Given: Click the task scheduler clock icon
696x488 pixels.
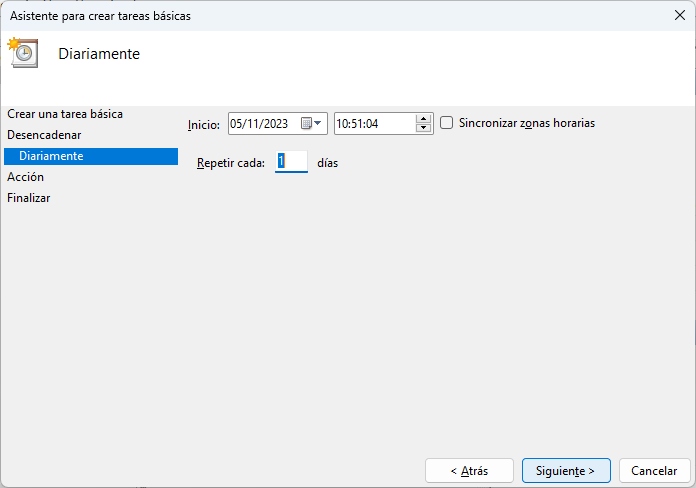Looking at the screenshot, I should click(23, 53).
